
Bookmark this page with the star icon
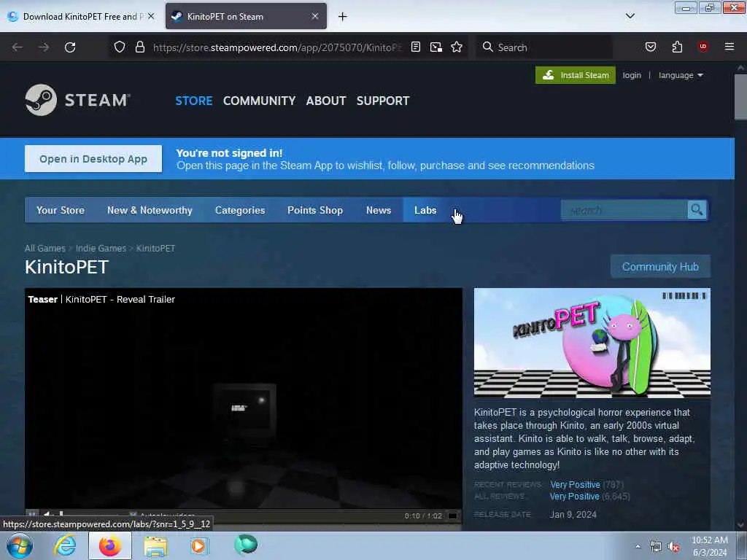[457, 47]
